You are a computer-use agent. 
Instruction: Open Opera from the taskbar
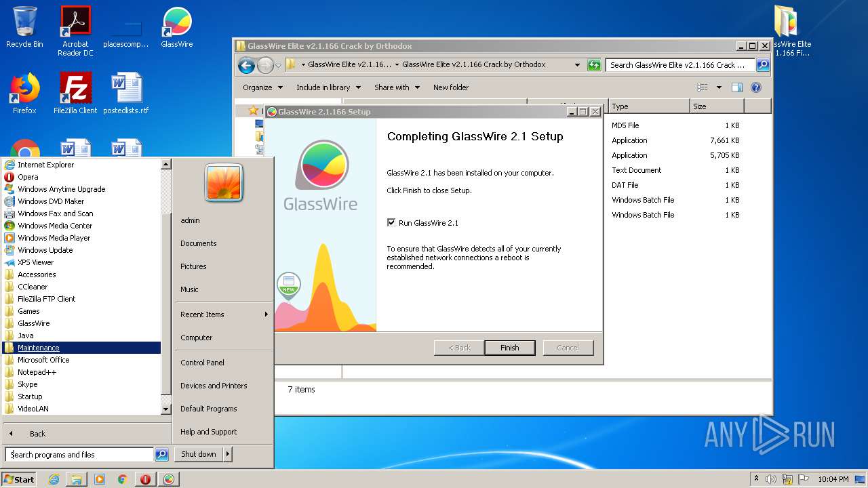click(x=145, y=479)
